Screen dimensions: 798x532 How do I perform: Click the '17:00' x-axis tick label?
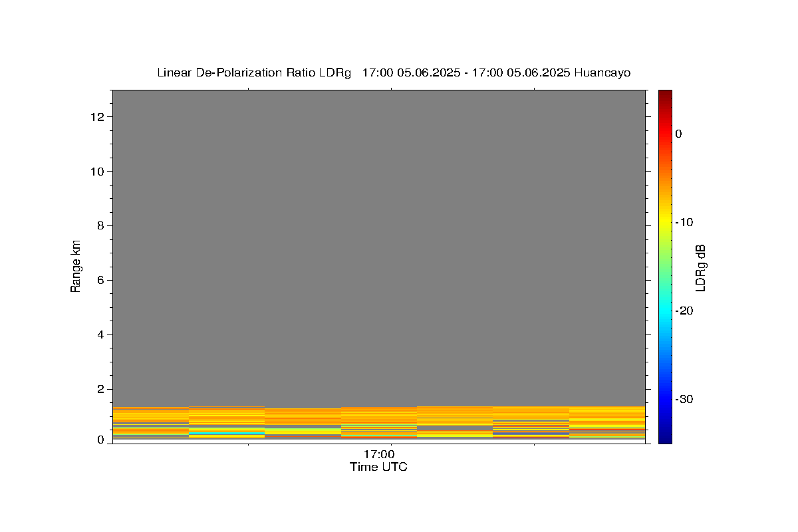coord(378,455)
